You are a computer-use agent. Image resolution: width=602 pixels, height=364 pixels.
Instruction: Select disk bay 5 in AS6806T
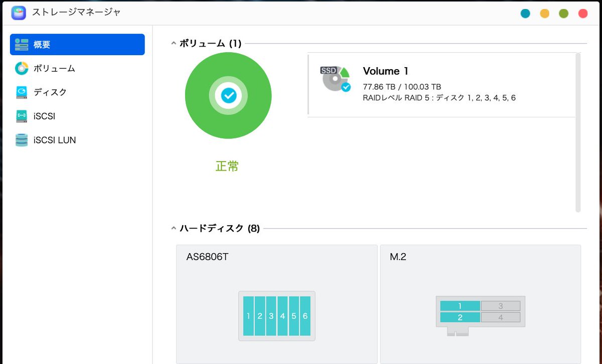pyautogui.click(x=294, y=316)
